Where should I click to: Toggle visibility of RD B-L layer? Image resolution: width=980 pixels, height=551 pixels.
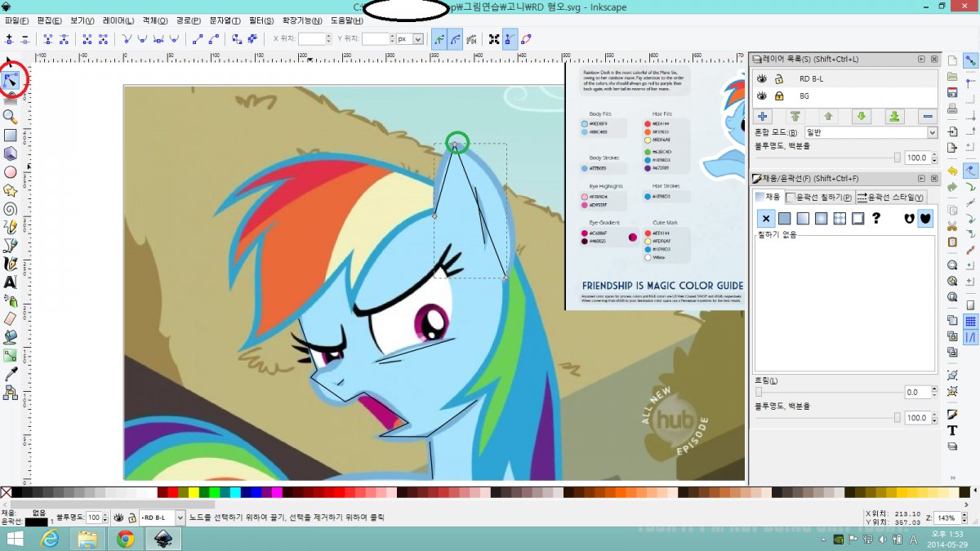coord(762,79)
